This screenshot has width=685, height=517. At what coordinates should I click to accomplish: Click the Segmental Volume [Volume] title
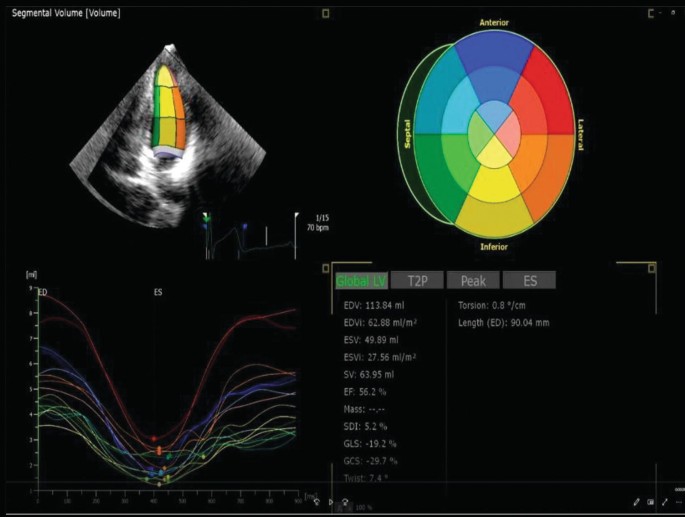coord(66,13)
